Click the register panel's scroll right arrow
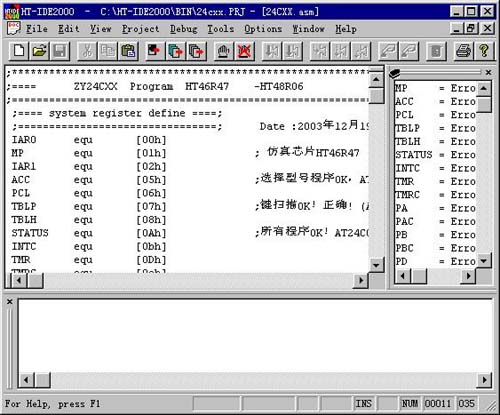 point(468,276)
